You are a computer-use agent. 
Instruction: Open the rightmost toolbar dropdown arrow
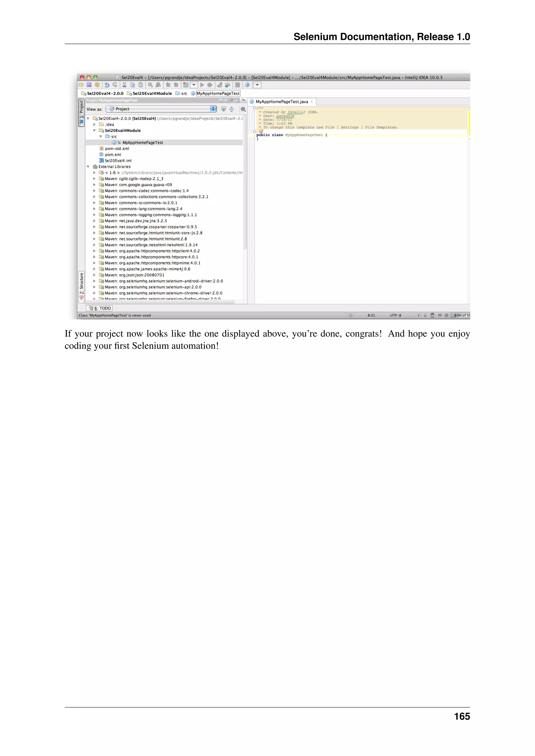point(257,85)
